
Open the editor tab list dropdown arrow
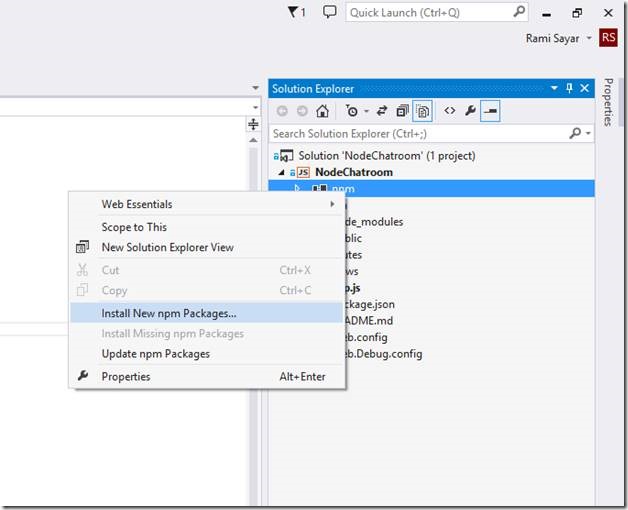[256, 88]
